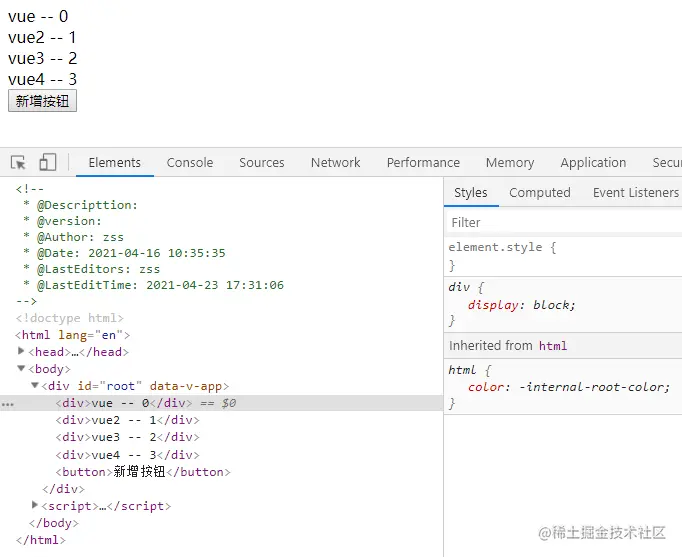
Task: Collapse the body element node
Action: point(20,368)
